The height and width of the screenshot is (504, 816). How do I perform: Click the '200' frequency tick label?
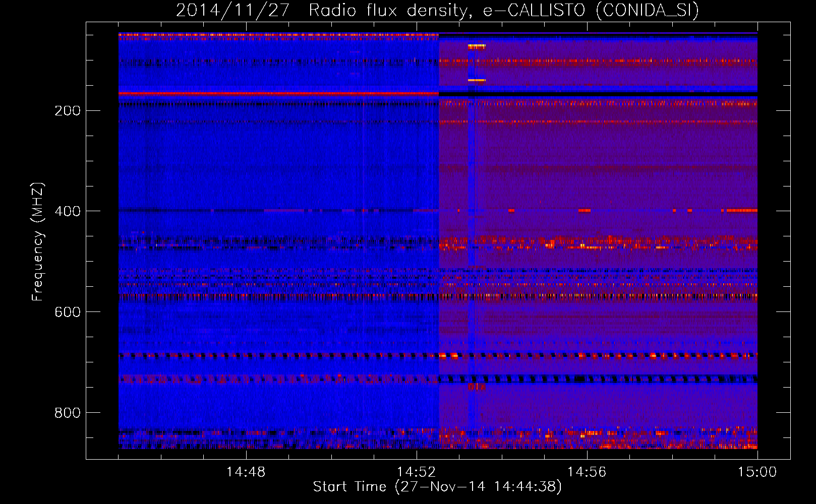[68, 111]
